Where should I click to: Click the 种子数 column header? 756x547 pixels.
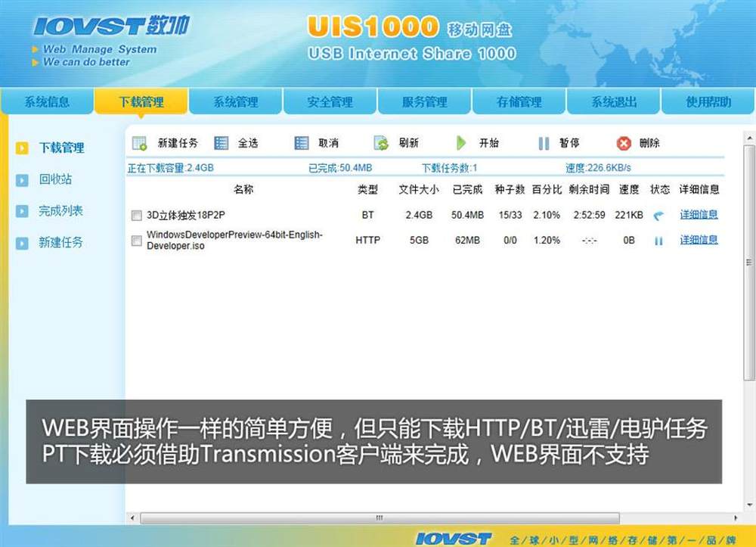(x=510, y=189)
